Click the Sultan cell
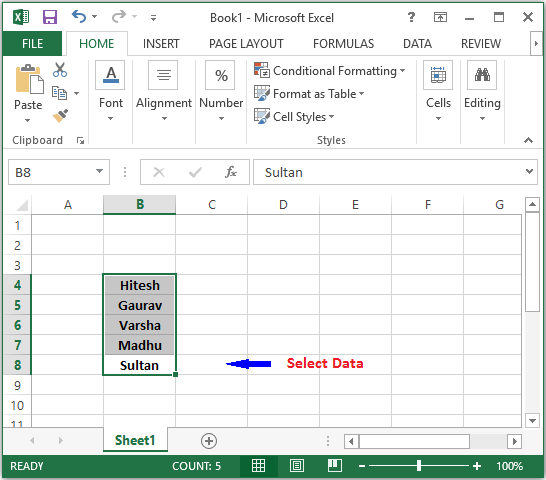 tap(140, 365)
